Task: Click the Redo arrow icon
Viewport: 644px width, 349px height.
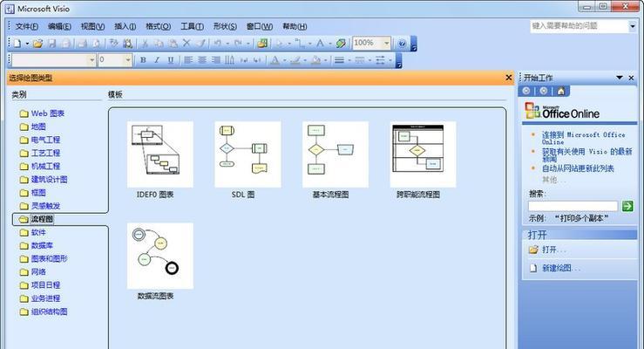Action: (x=238, y=43)
